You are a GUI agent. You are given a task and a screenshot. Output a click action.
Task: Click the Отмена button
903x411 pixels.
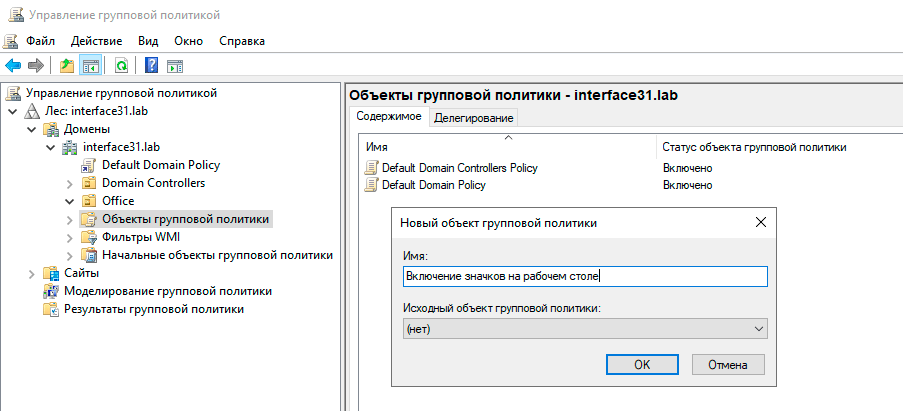pyautogui.click(x=727, y=364)
